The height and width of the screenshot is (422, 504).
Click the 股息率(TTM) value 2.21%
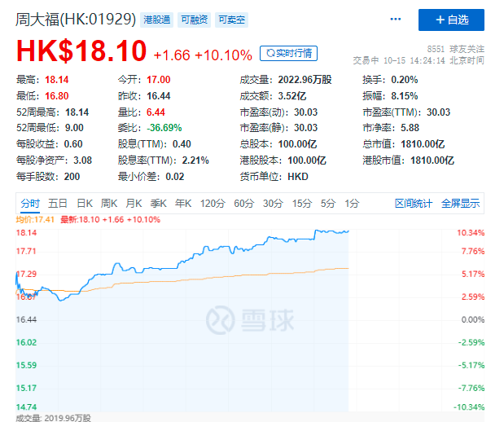coord(195,160)
